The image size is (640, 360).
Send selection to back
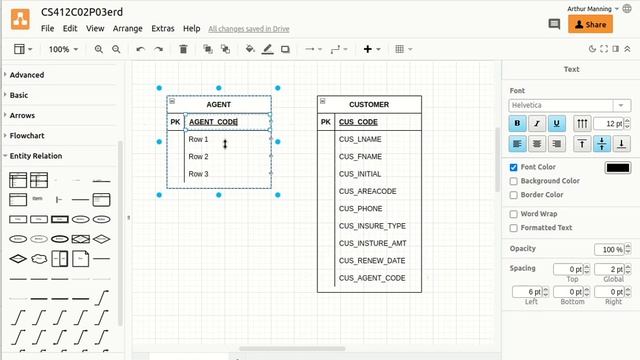coord(225,49)
